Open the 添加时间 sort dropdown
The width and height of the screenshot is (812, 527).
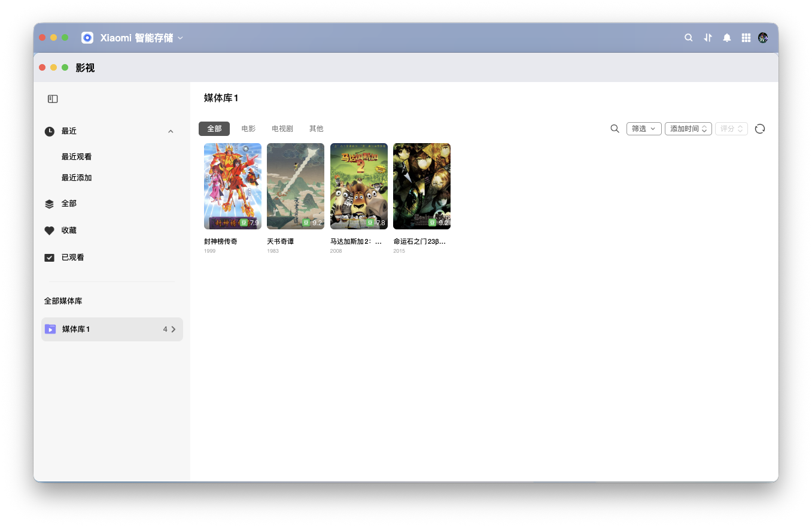[688, 129]
